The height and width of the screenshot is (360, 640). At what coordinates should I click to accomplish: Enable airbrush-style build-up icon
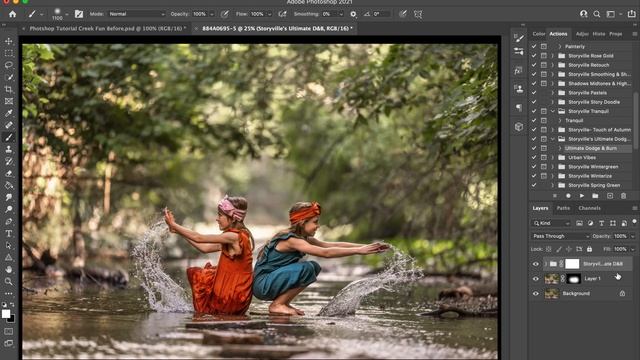[282, 14]
